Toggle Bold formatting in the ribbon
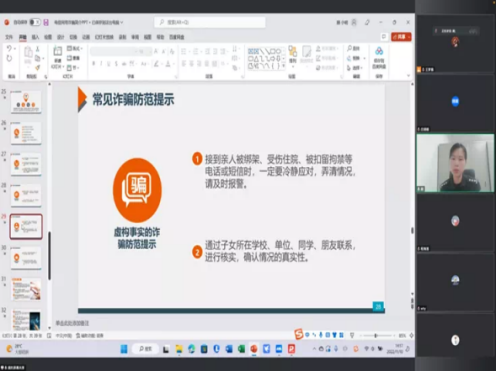This screenshot has width=496, height=371. tap(94, 63)
